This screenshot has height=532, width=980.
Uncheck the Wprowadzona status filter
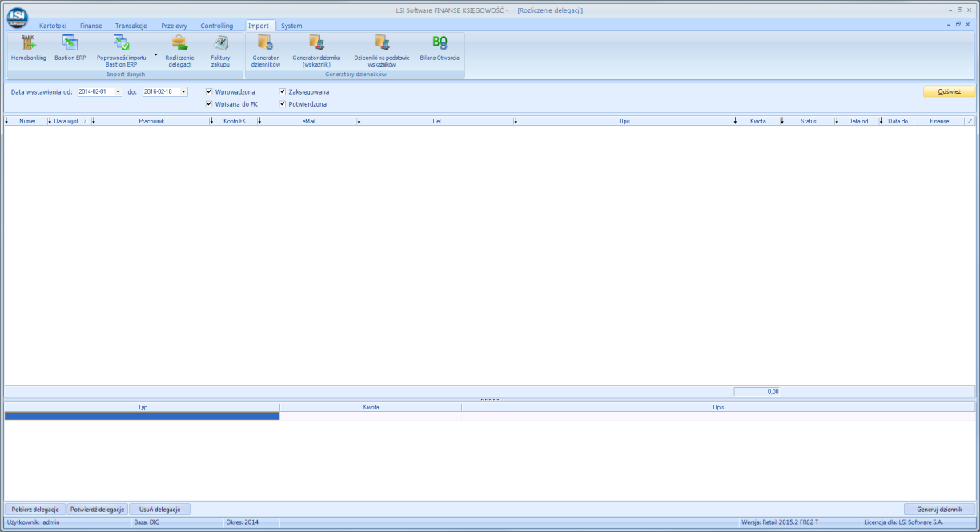coord(209,92)
